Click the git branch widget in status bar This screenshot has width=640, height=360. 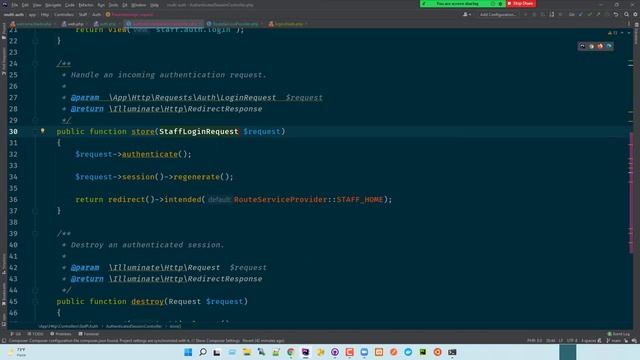614,340
